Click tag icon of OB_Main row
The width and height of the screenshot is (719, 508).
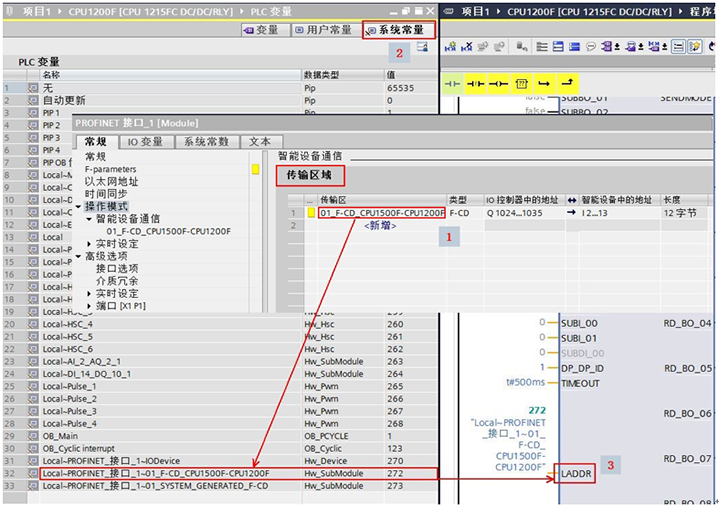pos(33,436)
